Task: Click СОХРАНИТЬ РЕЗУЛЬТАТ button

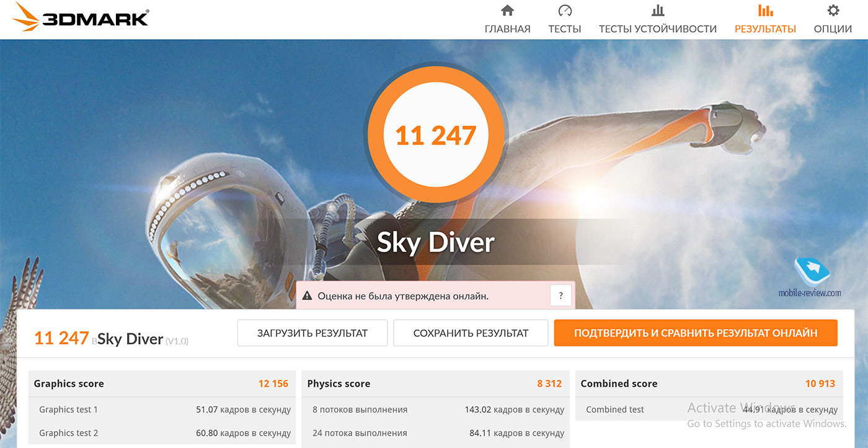Action: (471, 333)
